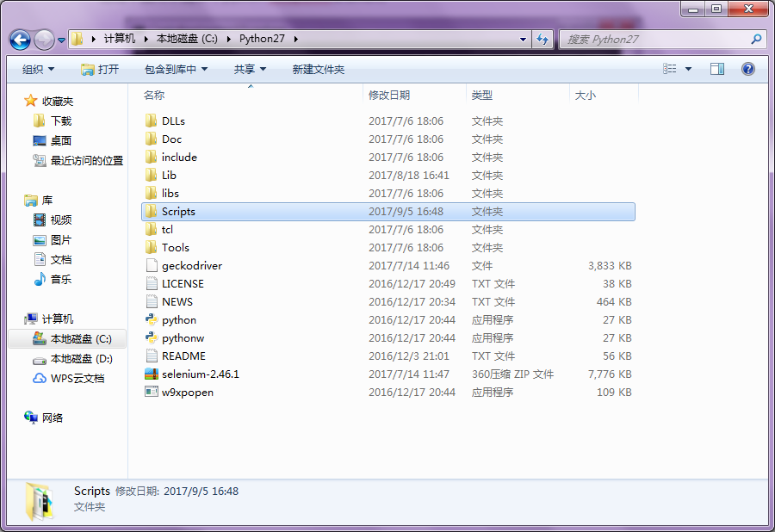Select the selenium-2.46.1 ZIP archive icon

152,374
